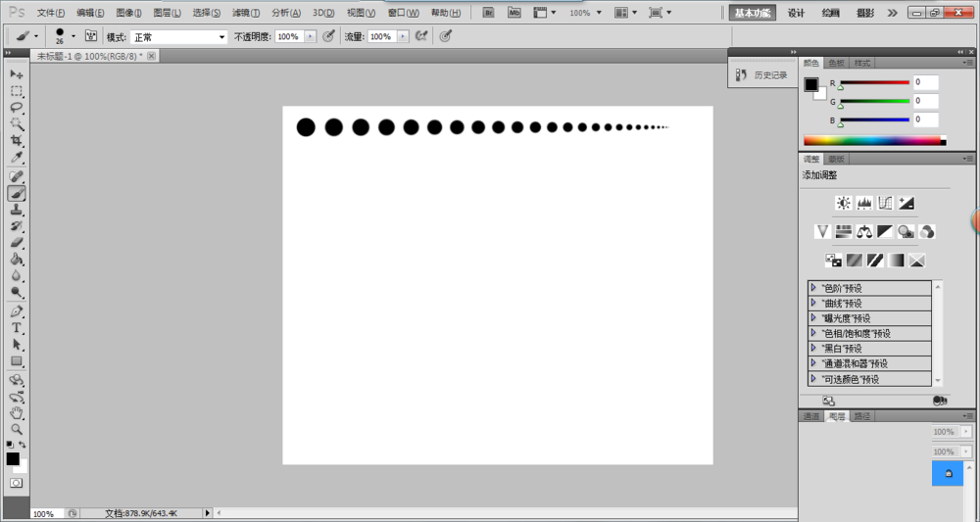Select the Rectangle shape tool
The image size is (980, 522).
click(17, 361)
